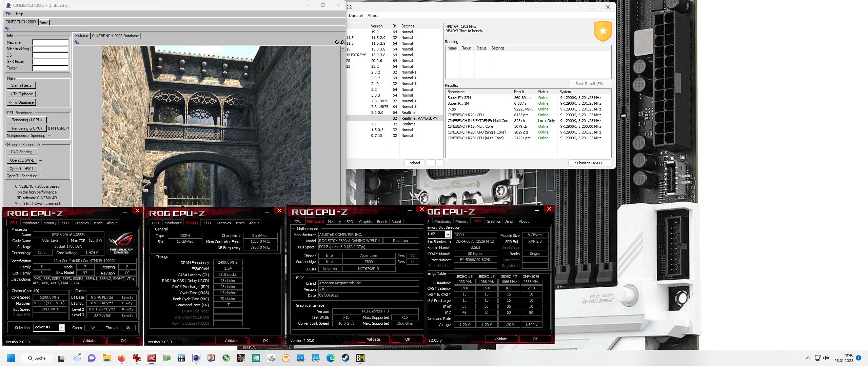The height and width of the screenshot is (366, 868).
Task: Click the Machine input field
Action: click(x=51, y=42)
